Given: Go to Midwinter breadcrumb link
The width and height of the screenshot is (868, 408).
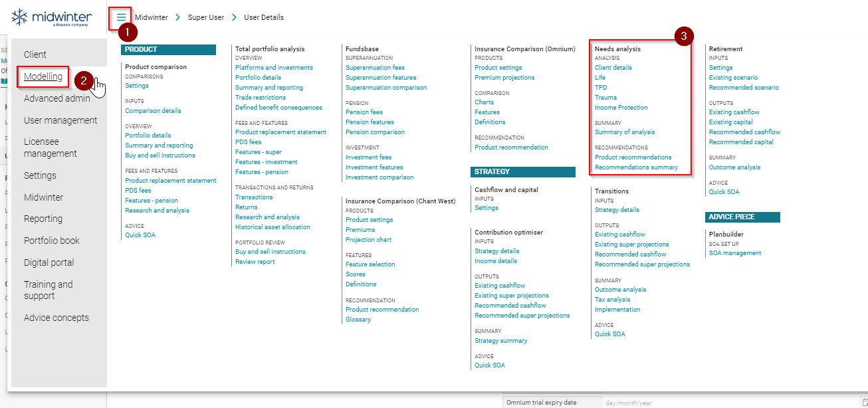Looking at the screenshot, I should click(152, 17).
